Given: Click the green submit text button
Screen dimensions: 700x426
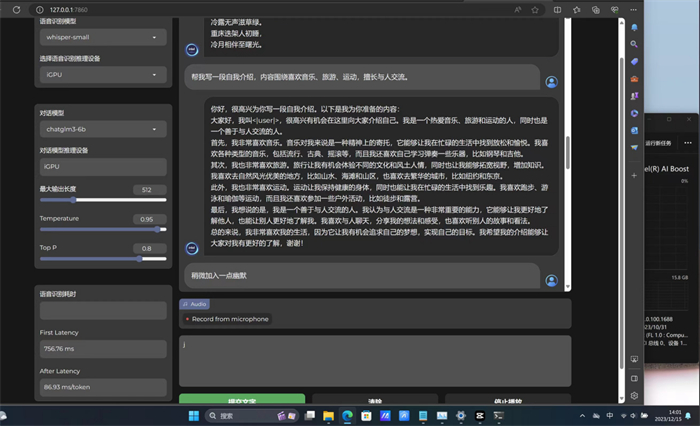Looking at the screenshot, I should pos(241,401).
